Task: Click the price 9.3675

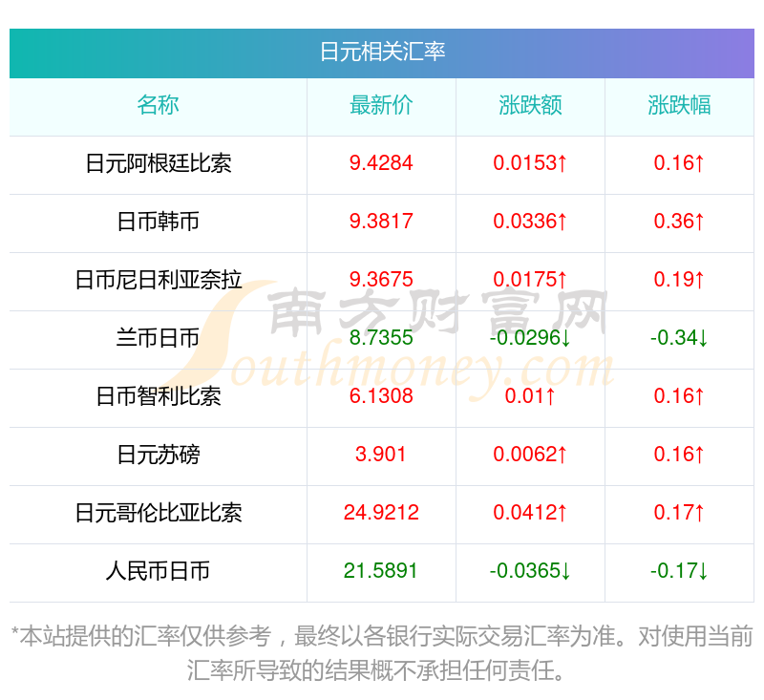Action: [381, 280]
